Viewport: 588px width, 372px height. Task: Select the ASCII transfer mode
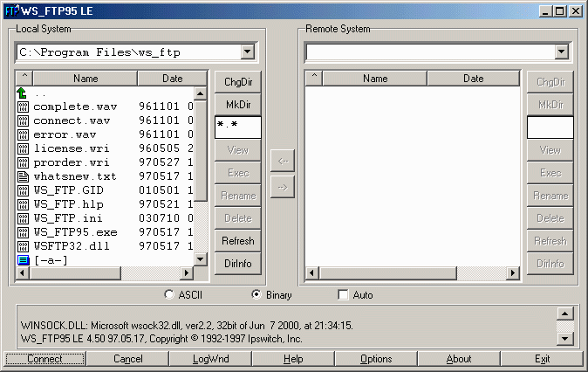(x=170, y=295)
